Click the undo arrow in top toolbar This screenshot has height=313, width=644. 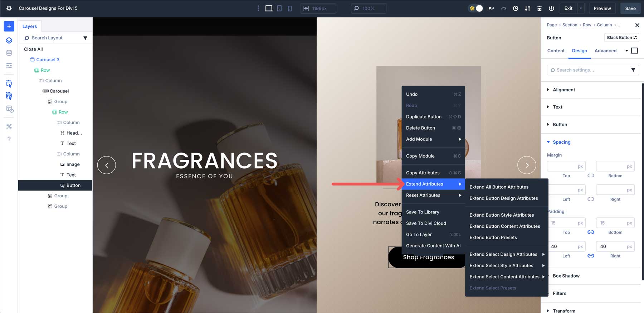pyautogui.click(x=492, y=8)
